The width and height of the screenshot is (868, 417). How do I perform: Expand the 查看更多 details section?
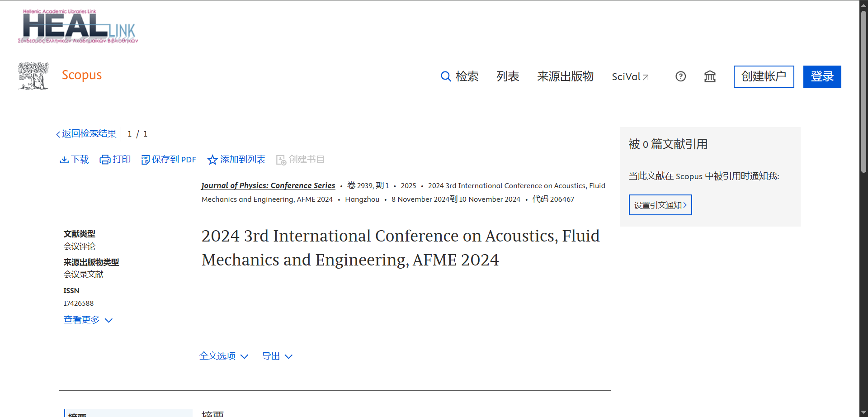pyautogui.click(x=88, y=320)
